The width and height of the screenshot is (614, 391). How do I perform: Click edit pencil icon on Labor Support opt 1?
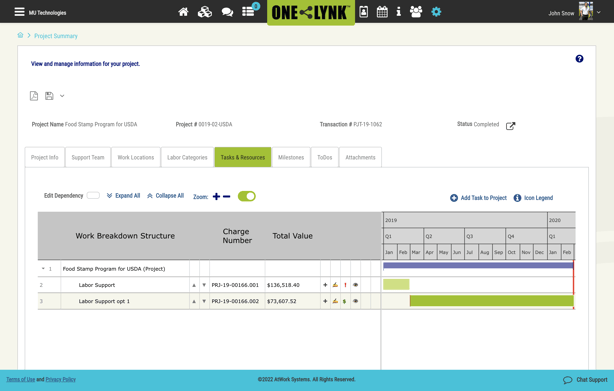pyautogui.click(x=335, y=301)
